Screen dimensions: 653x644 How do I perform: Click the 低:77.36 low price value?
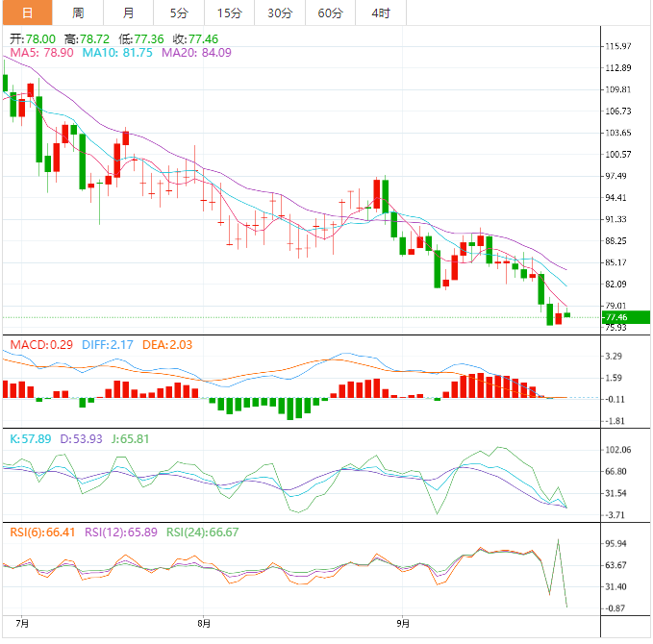click(141, 39)
